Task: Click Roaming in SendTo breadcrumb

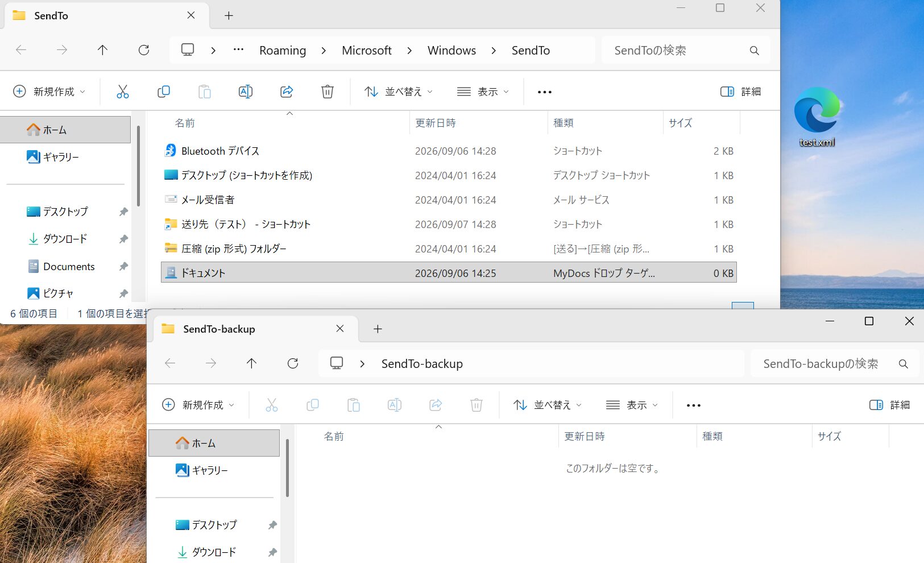Action: [x=283, y=51]
